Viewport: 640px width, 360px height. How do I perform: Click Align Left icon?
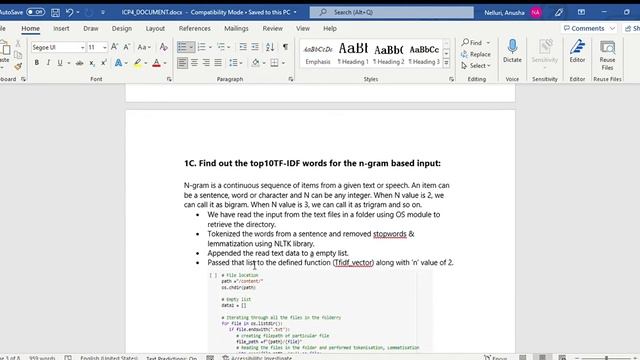[182, 63]
